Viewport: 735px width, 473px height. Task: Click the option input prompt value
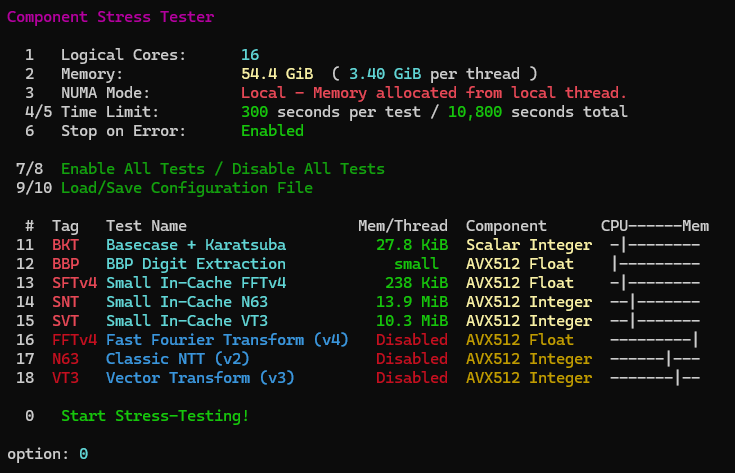(x=83, y=454)
